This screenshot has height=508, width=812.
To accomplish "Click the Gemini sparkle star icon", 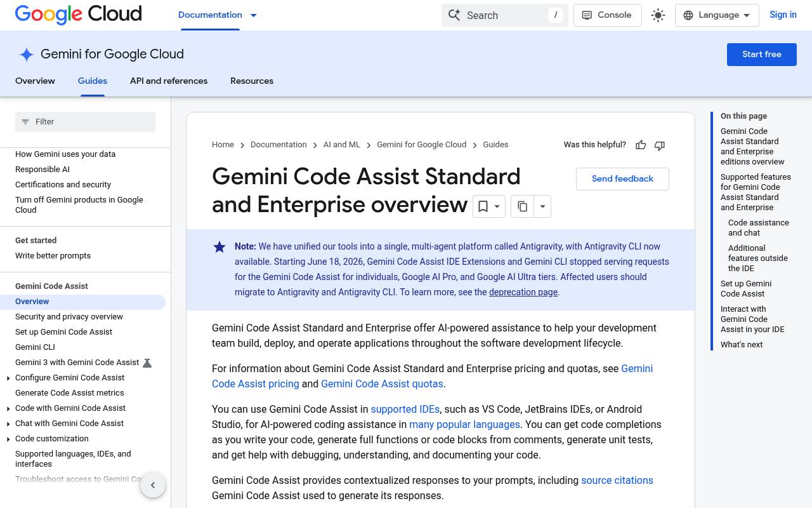I will [26, 55].
